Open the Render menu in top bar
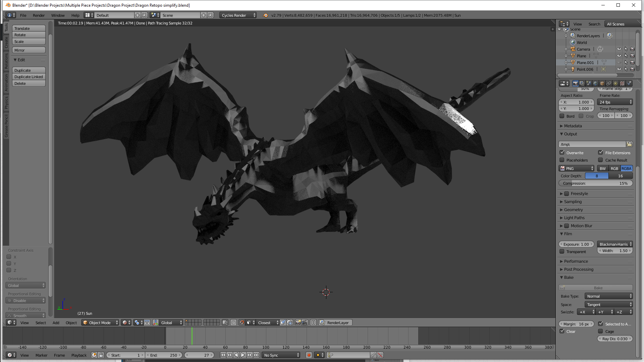 click(x=39, y=15)
